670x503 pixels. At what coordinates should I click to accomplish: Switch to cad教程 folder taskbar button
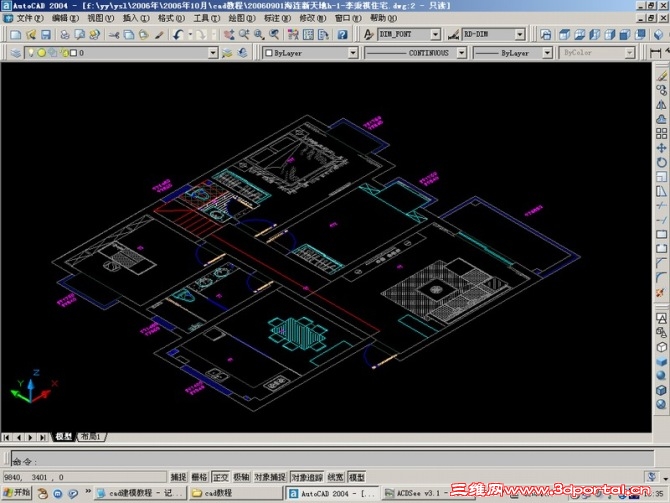[x=235, y=493]
